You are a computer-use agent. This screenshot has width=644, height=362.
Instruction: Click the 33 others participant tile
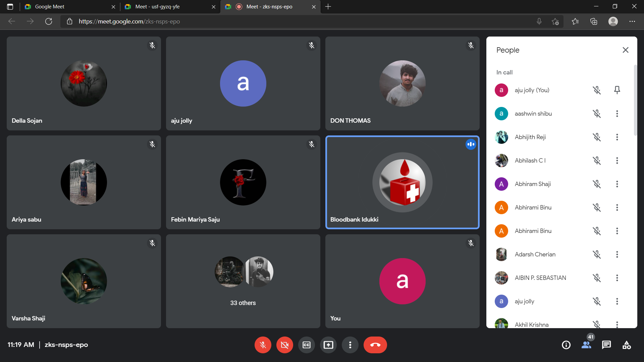coord(243,281)
